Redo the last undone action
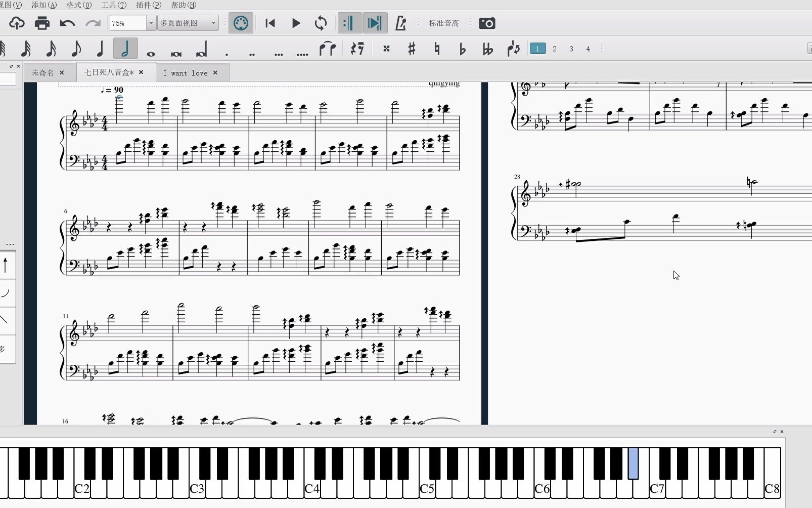The image size is (812, 508). (93, 23)
